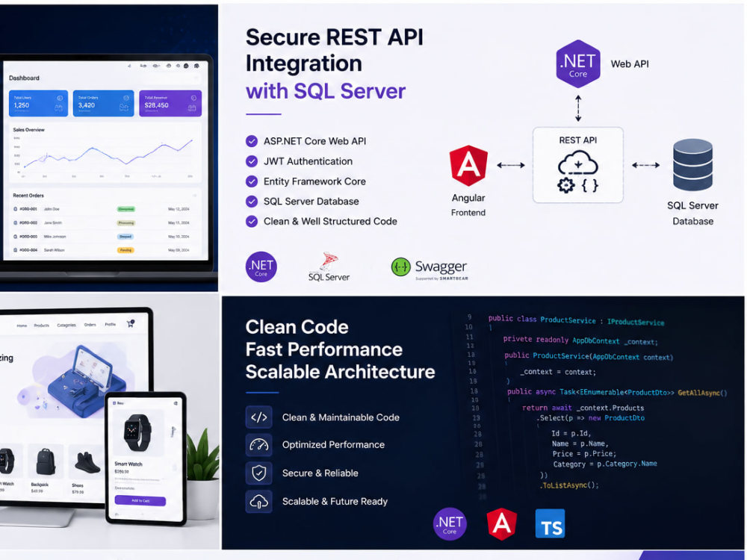The width and height of the screenshot is (747, 560).
Task: Click the round .NET Core logo in dark panel
Action: (x=450, y=524)
